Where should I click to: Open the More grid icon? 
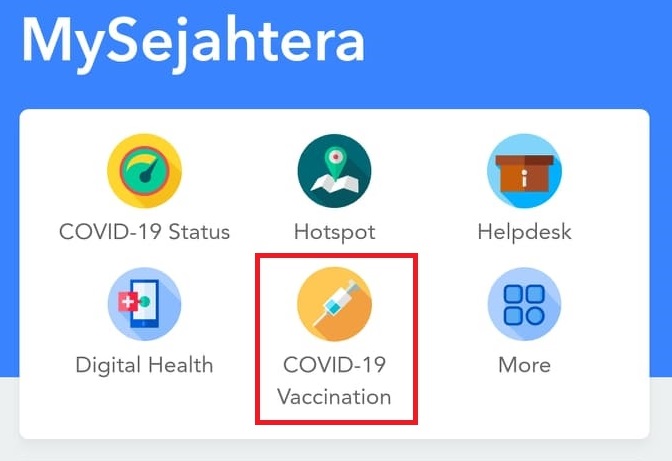click(525, 304)
